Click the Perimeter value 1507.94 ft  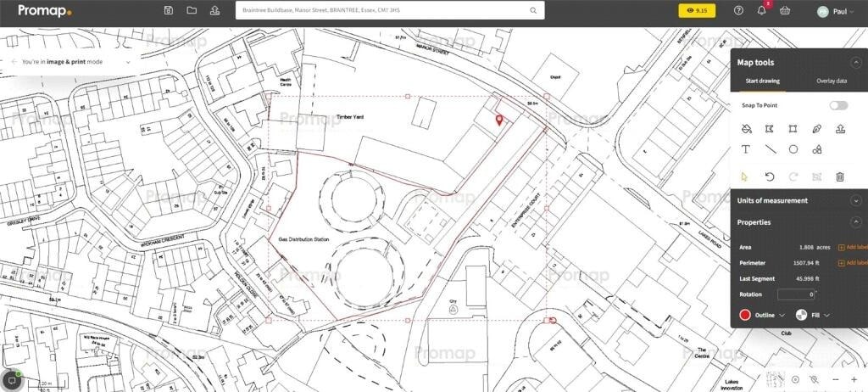pyautogui.click(x=807, y=263)
